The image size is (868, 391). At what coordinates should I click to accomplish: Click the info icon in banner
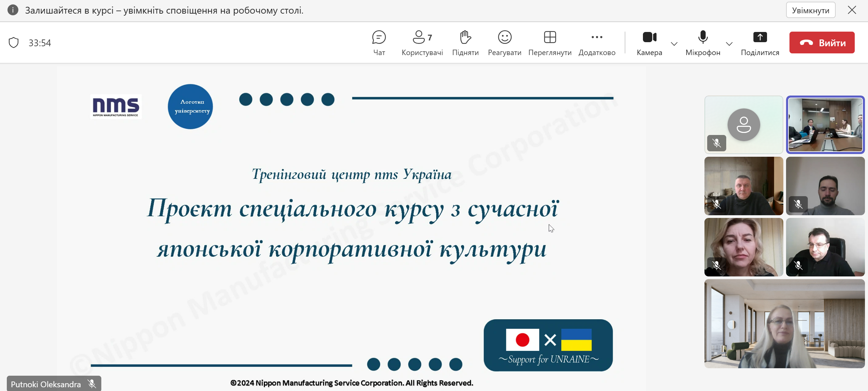click(13, 10)
